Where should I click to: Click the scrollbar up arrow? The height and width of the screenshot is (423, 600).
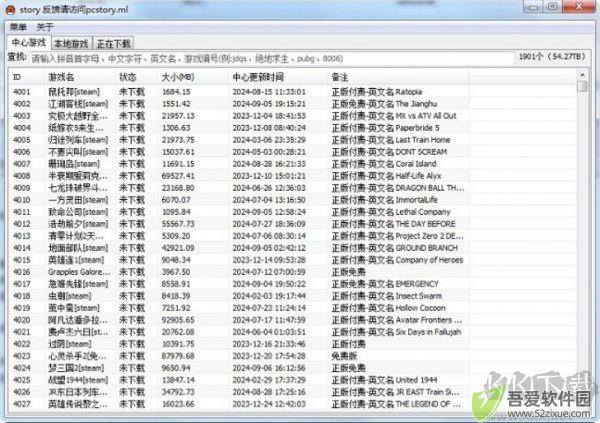[582, 75]
